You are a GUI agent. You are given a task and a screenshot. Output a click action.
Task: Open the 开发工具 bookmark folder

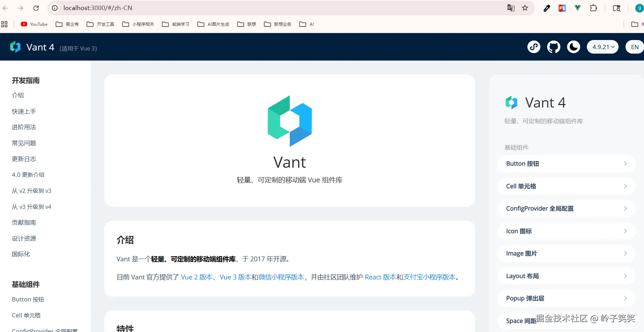[100, 24]
